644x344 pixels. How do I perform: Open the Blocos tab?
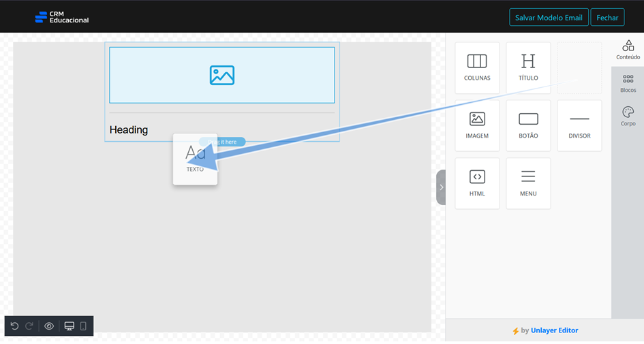628,83
